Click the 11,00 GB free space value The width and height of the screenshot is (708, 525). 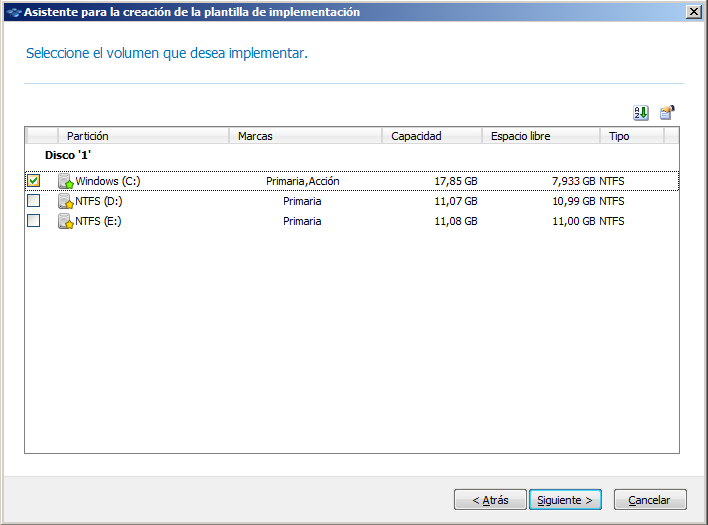[x=573, y=221]
